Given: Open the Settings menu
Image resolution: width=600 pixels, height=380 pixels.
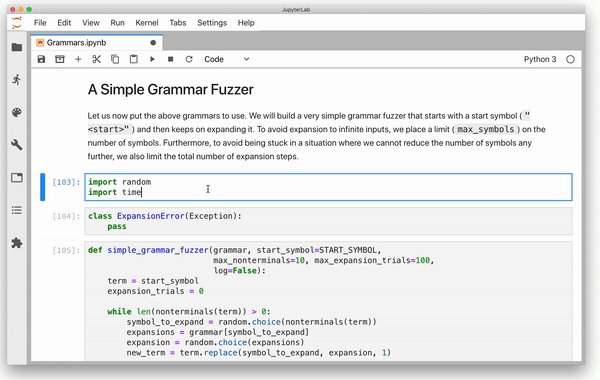Looking at the screenshot, I should [212, 23].
